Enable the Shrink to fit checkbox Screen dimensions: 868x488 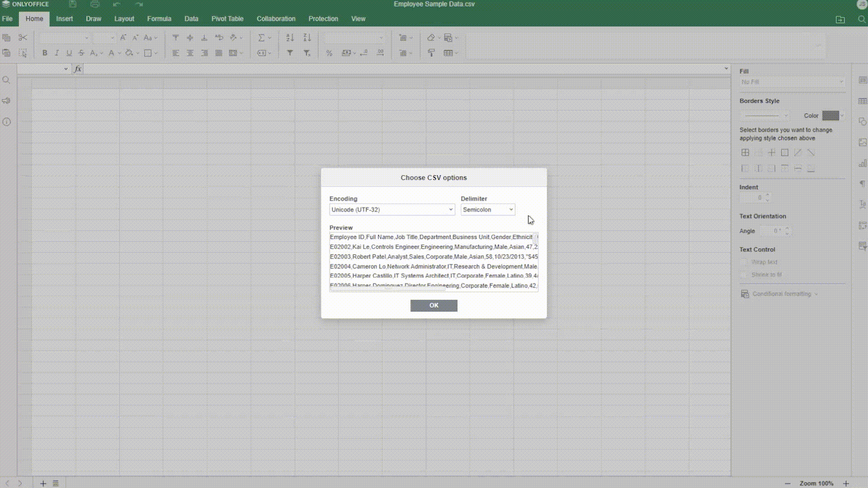744,275
